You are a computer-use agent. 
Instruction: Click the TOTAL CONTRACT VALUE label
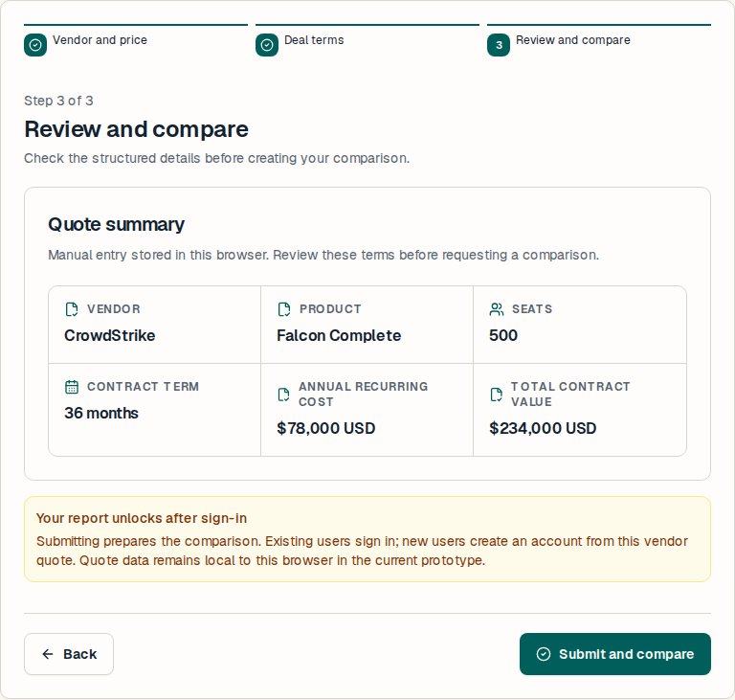tap(570, 395)
